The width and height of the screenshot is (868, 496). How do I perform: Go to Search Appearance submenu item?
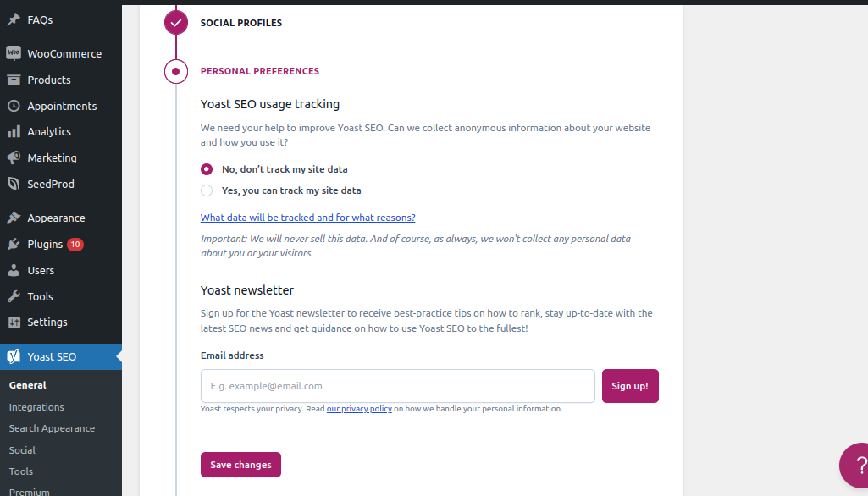click(52, 428)
